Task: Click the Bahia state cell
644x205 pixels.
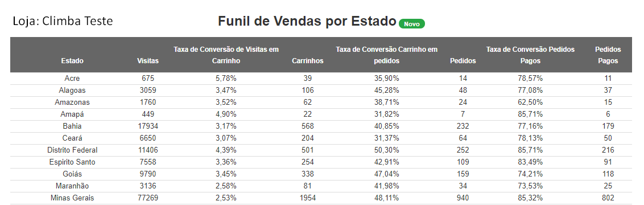Action: (x=72, y=126)
